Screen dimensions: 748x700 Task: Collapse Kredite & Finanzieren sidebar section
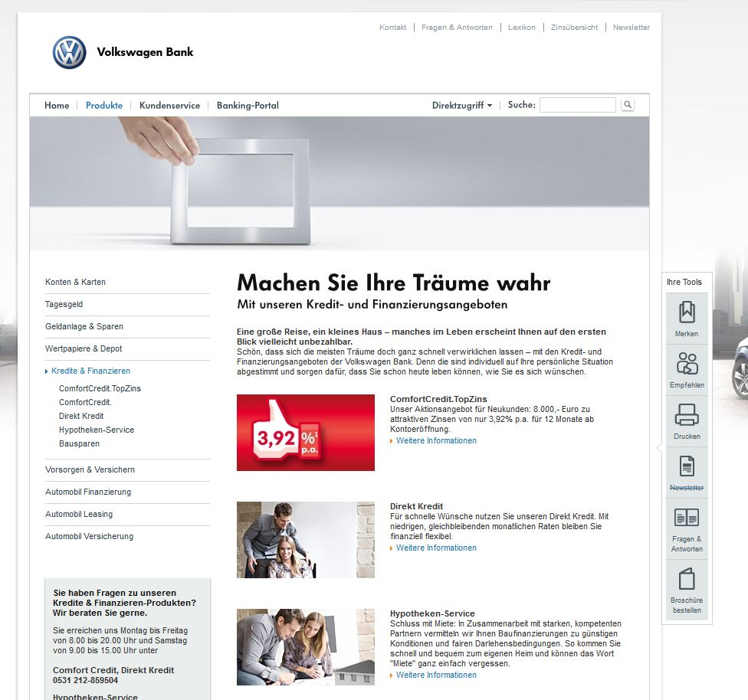click(87, 371)
